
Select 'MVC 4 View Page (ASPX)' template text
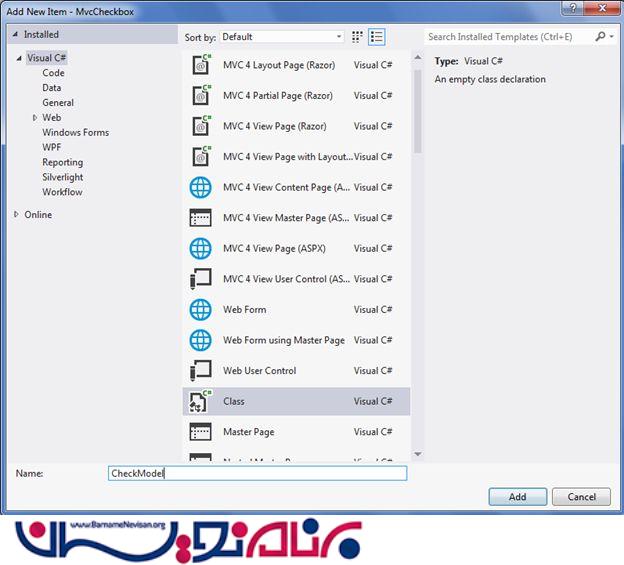pyautogui.click(x=274, y=249)
